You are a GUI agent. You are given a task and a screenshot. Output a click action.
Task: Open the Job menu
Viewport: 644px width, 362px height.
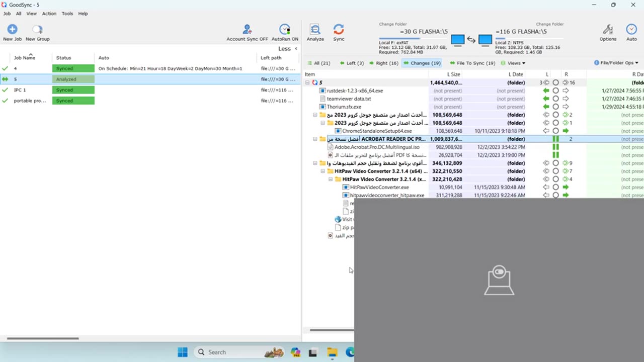(7, 14)
